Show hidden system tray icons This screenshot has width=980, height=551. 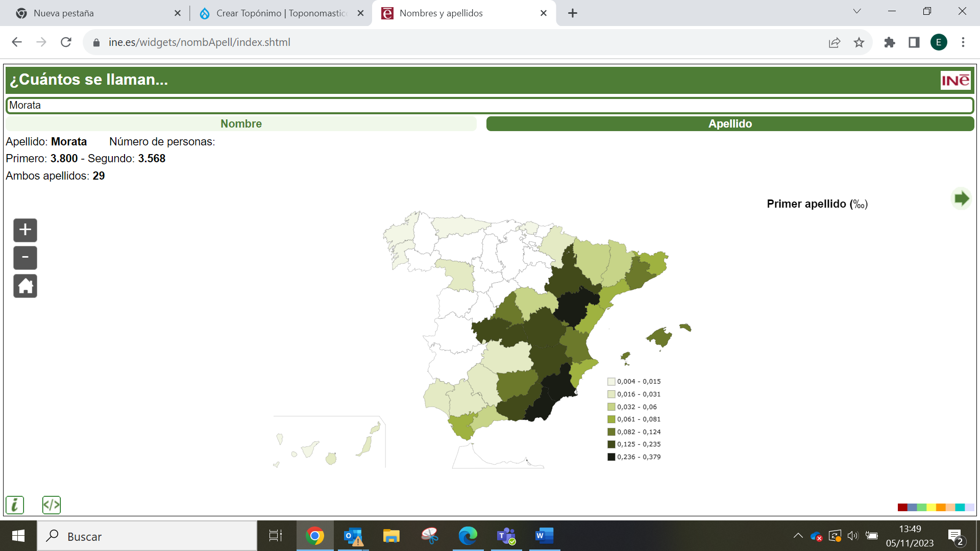coord(798,536)
